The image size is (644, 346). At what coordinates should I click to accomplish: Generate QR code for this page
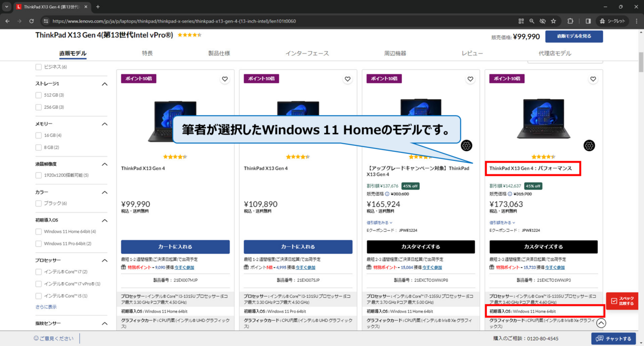coord(521,21)
